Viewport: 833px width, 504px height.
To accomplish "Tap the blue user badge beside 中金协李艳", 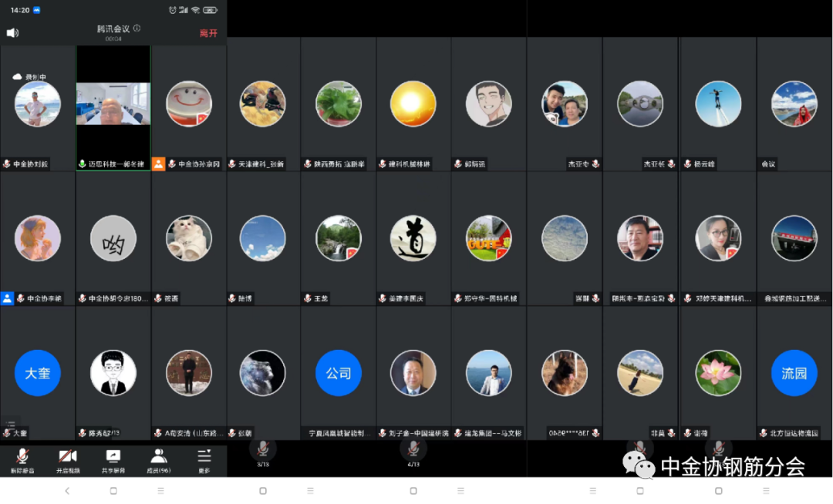I will pyautogui.click(x=7, y=298).
